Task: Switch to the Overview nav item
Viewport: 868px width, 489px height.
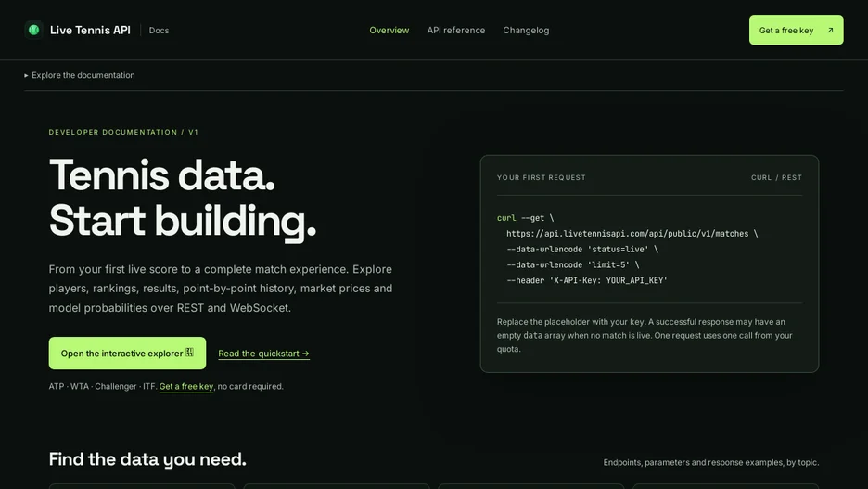Action: tap(389, 31)
